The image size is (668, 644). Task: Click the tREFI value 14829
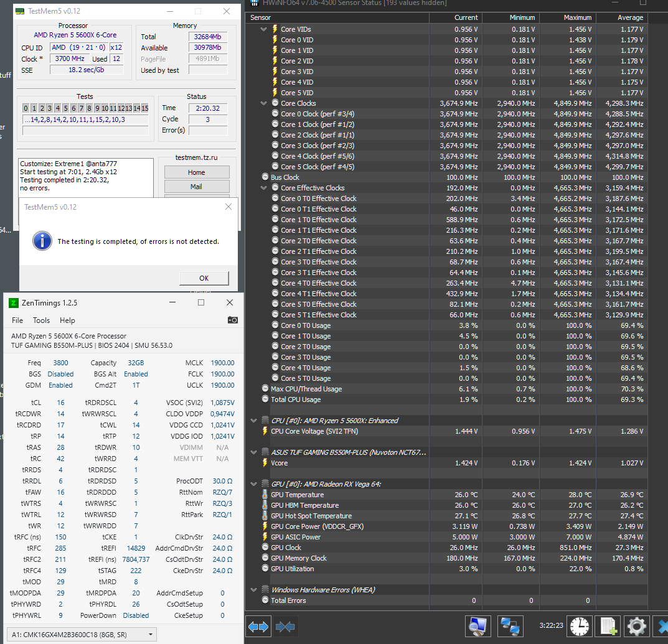(136, 548)
